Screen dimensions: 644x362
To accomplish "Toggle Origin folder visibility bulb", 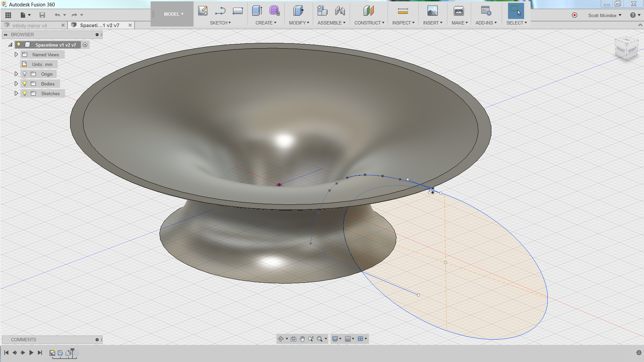I will click(24, 74).
